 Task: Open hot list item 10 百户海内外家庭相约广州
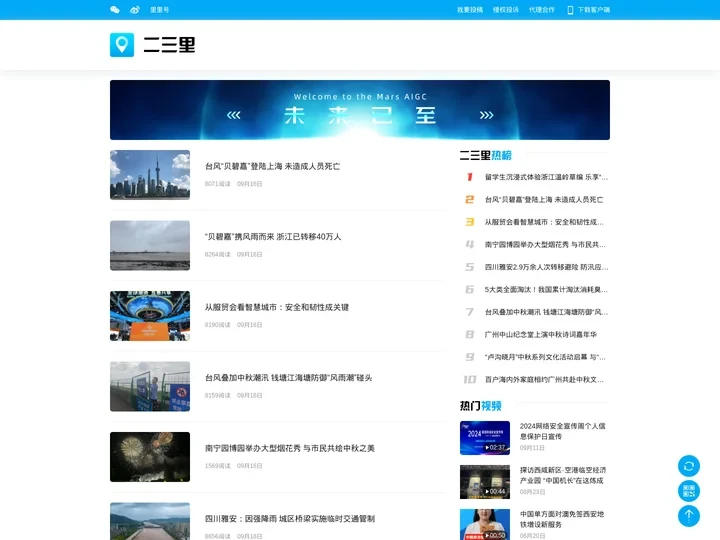(544, 379)
